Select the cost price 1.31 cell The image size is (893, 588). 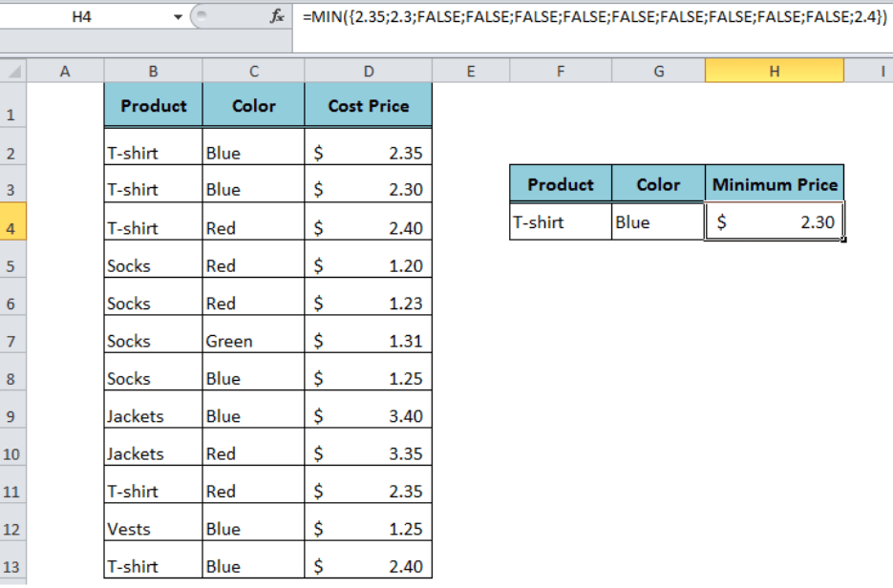point(369,334)
